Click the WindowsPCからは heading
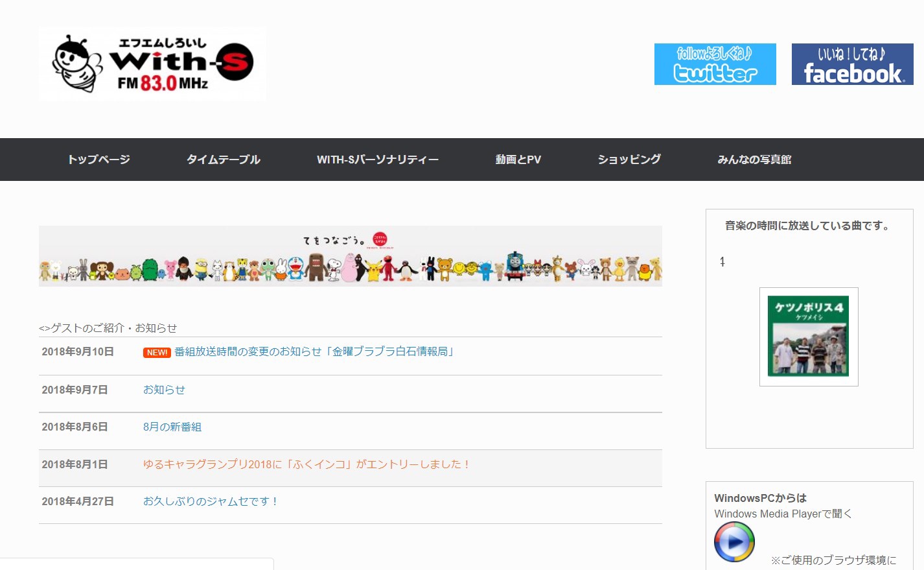 pyautogui.click(x=761, y=498)
